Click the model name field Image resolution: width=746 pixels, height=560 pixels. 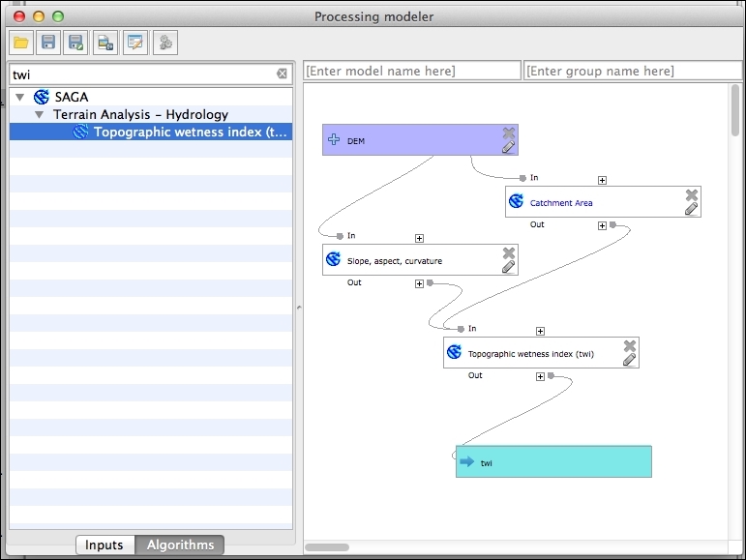pos(412,71)
